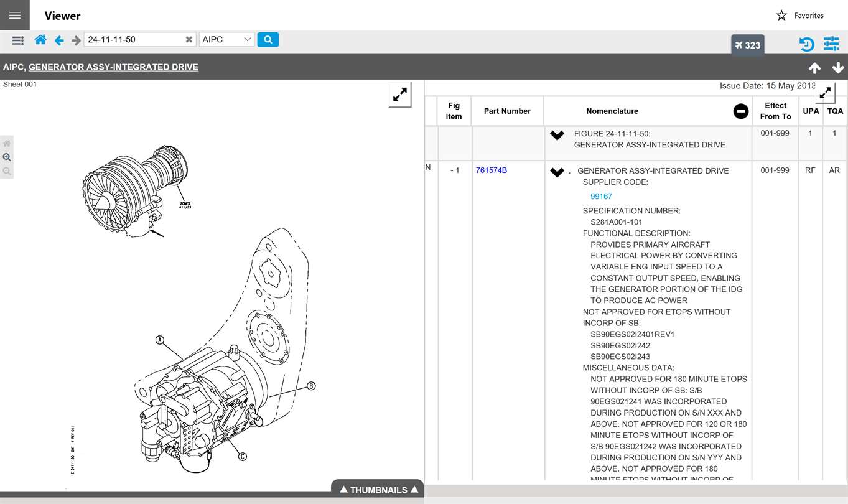Open the history clock icon

(x=807, y=44)
